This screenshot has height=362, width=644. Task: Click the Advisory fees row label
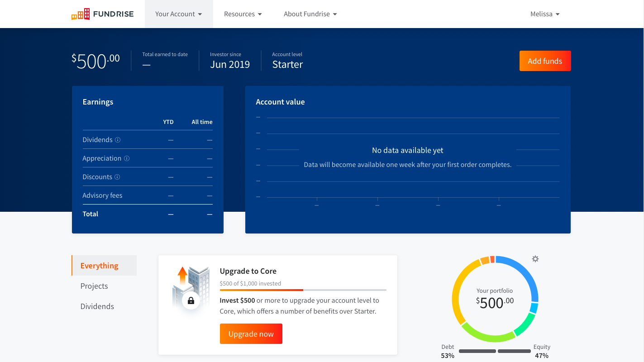[102, 195]
